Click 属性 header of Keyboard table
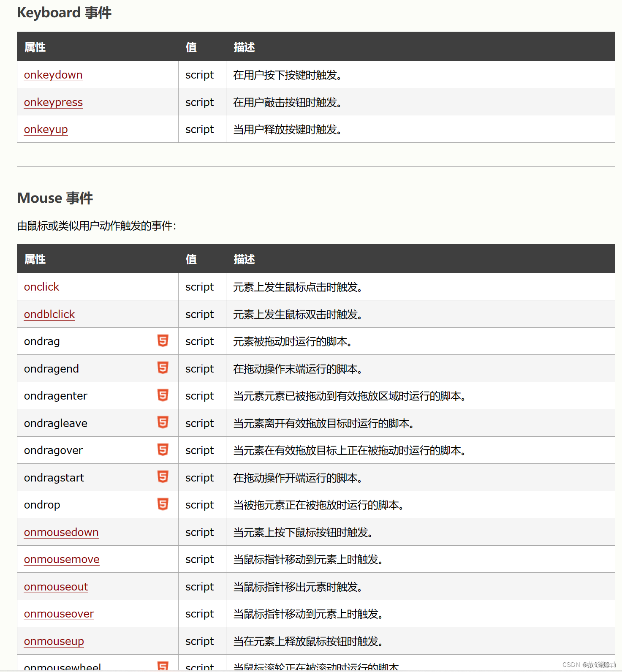 tap(35, 47)
